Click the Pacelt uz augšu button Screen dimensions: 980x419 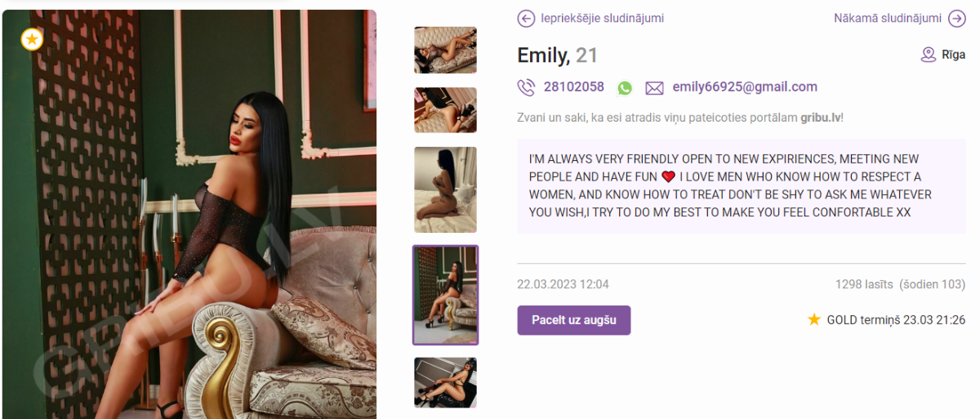(574, 320)
